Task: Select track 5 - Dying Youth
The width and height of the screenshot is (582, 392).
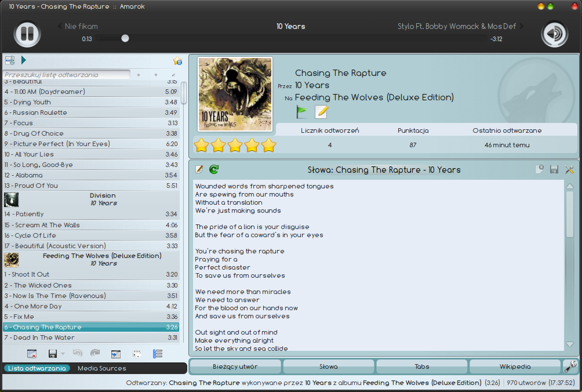Action: coord(91,102)
